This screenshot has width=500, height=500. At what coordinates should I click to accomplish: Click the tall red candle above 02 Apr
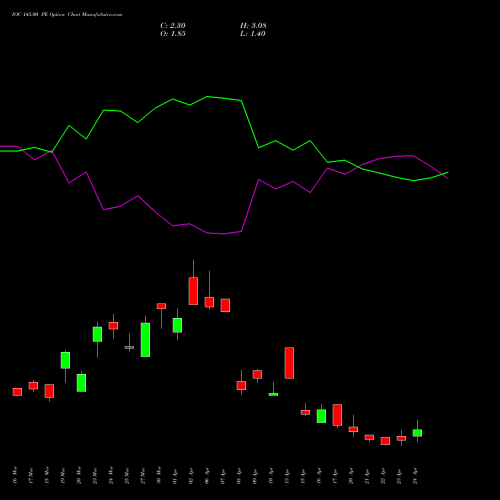[193, 291]
